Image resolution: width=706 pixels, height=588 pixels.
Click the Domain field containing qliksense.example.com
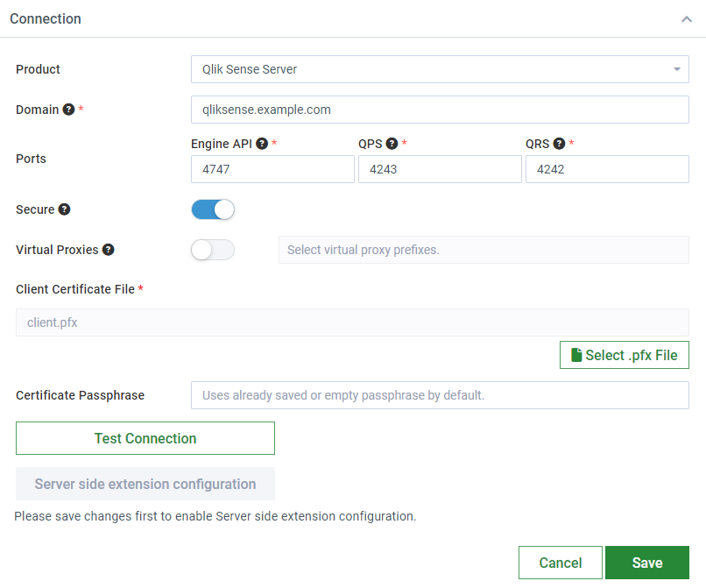click(440, 110)
